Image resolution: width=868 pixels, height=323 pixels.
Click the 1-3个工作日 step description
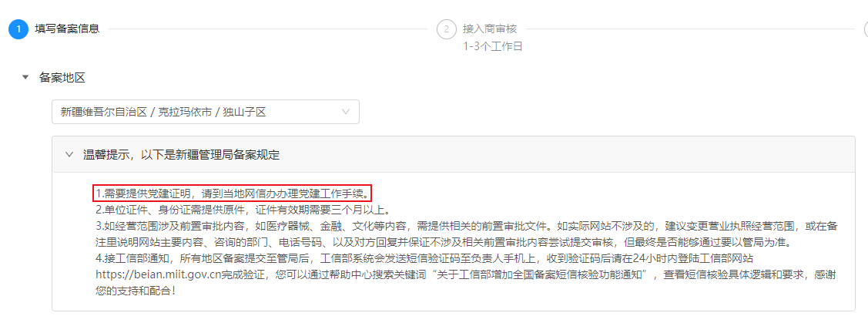click(493, 46)
